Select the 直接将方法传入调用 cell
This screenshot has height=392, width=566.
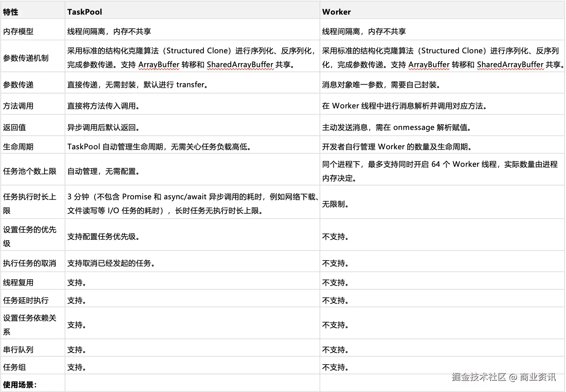point(102,105)
